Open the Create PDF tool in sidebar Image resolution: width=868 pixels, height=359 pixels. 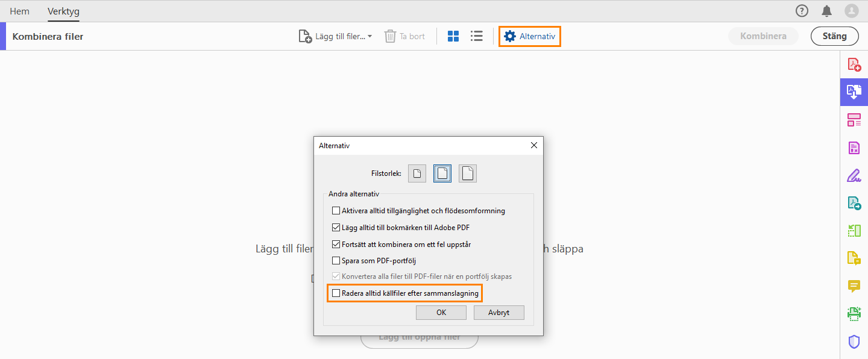(x=854, y=64)
